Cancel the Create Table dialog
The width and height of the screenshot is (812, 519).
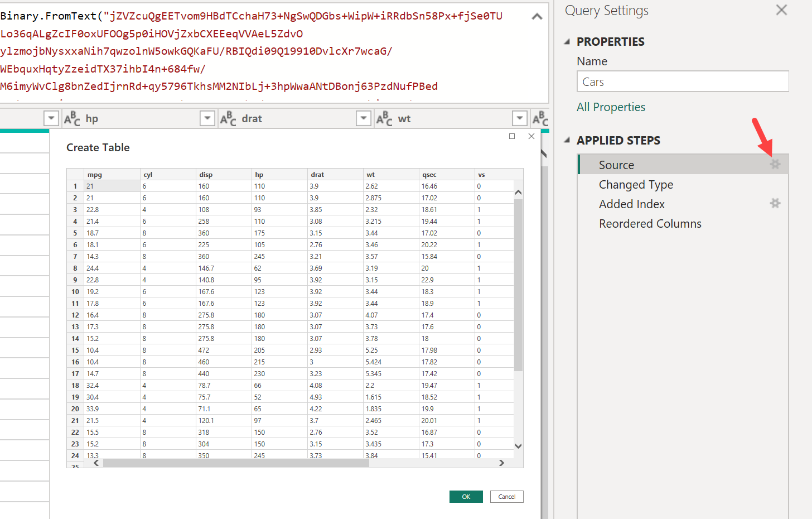tap(506, 496)
